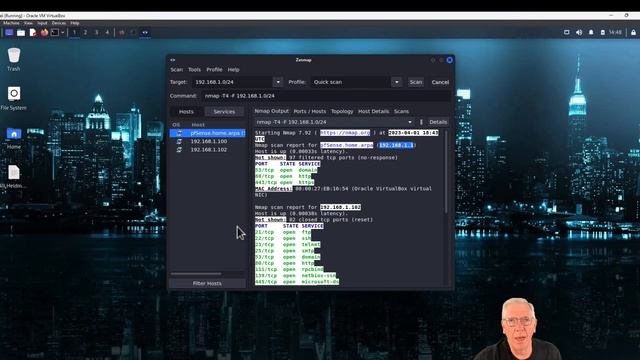Image resolution: width=640 pixels, height=360 pixels.
Task: Open the File System desktop icon
Action: pyautogui.click(x=13, y=98)
